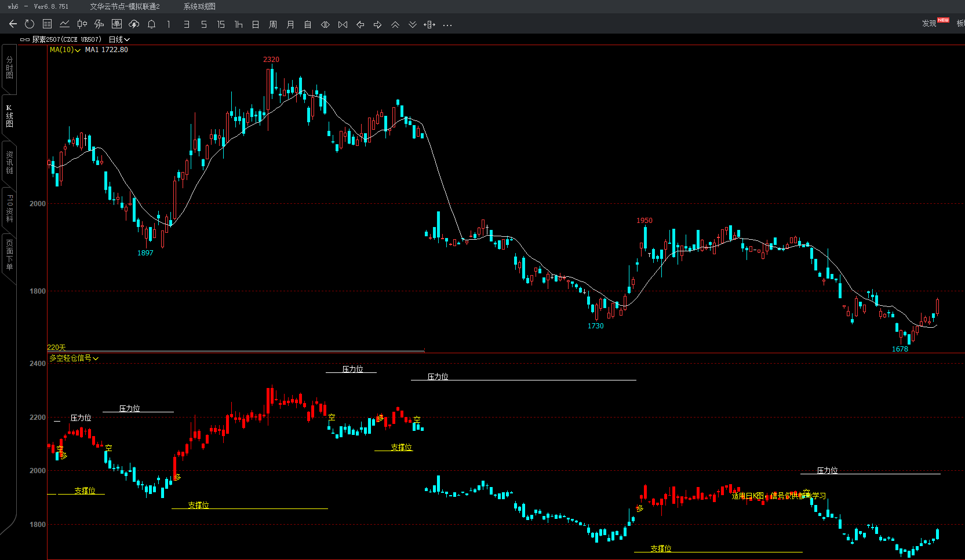Click the 文华云节点-模拟联通2 title item

click(x=125, y=6)
